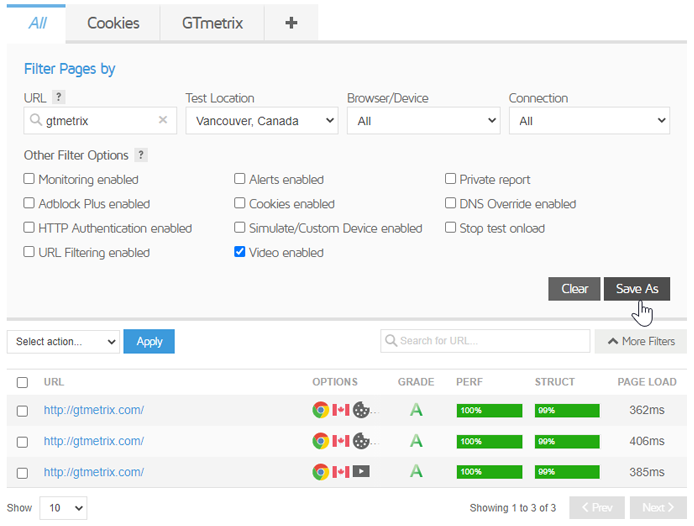This screenshot has height=526, width=694.
Task: Check Cookies enabled filter option
Action: pos(239,203)
